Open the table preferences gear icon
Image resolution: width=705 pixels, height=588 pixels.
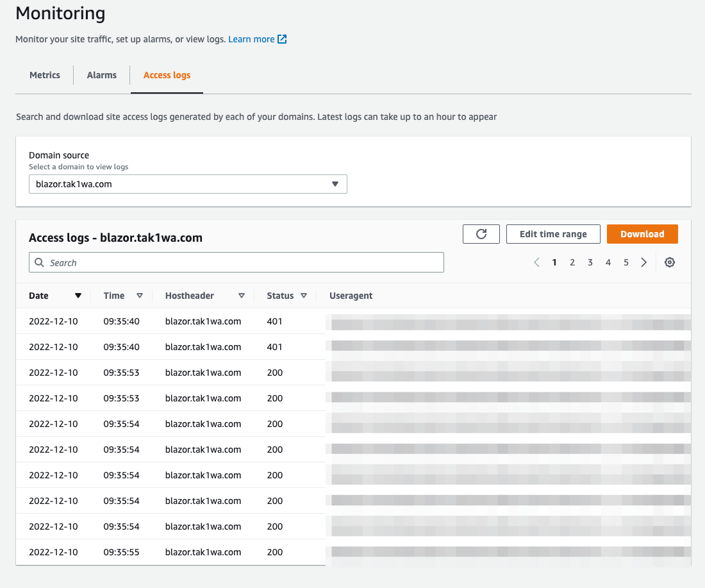coord(669,262)
